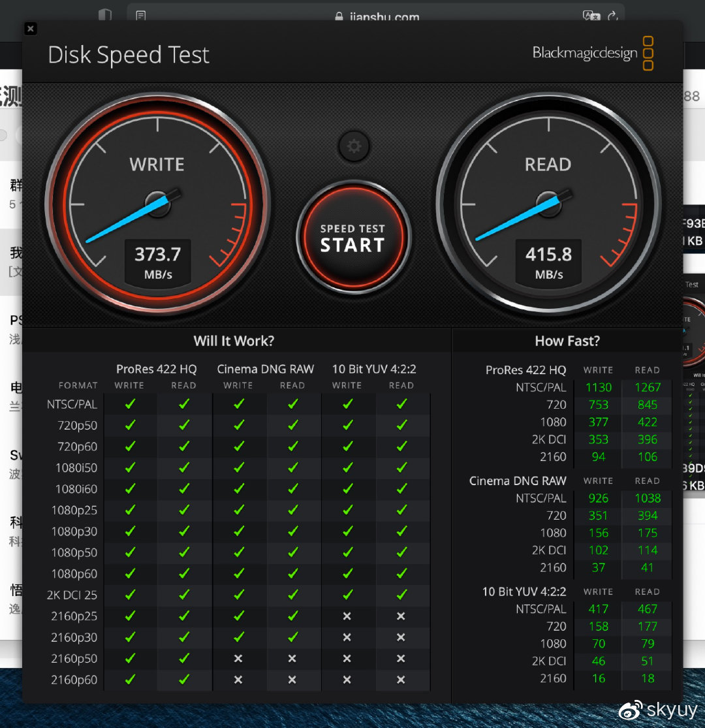Click ProRes 720 write value 753

599,405
